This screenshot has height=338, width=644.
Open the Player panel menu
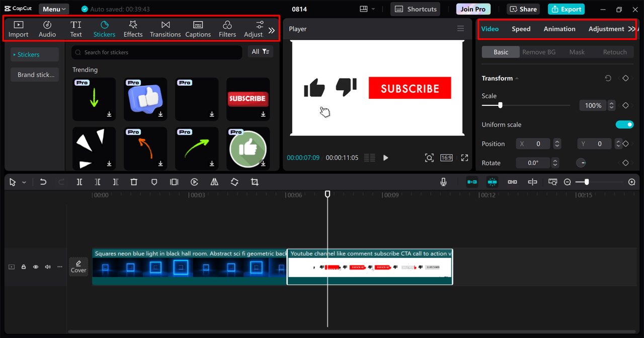click(x=460, y=29)
